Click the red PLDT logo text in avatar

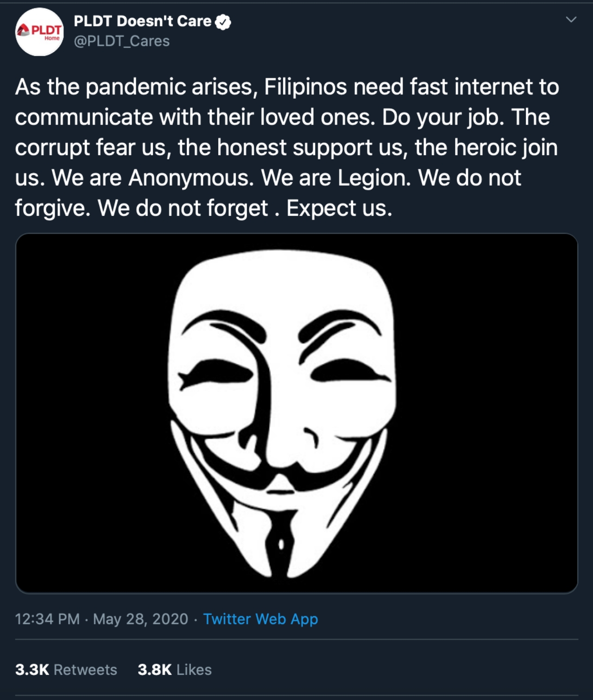click(46, 30)
